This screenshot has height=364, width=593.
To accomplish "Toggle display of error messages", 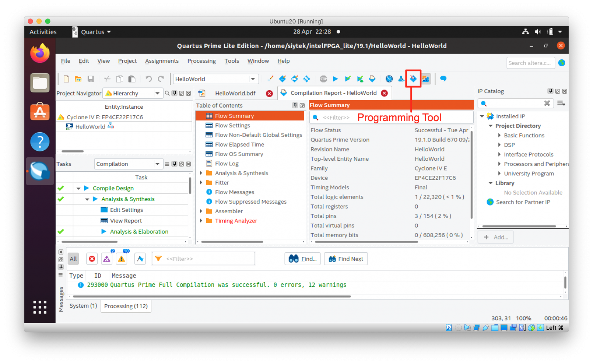I will point(91,258).
